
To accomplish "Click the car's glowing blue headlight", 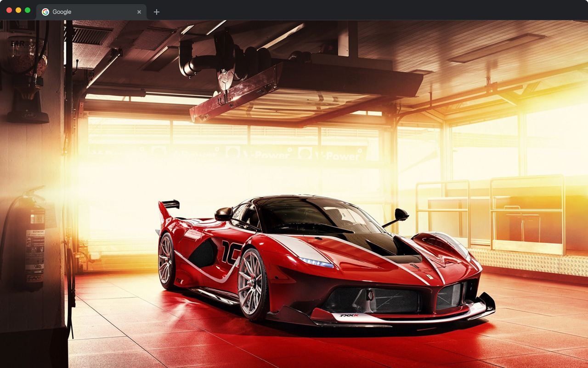I will pyautogui.click(x=317, y=263).
